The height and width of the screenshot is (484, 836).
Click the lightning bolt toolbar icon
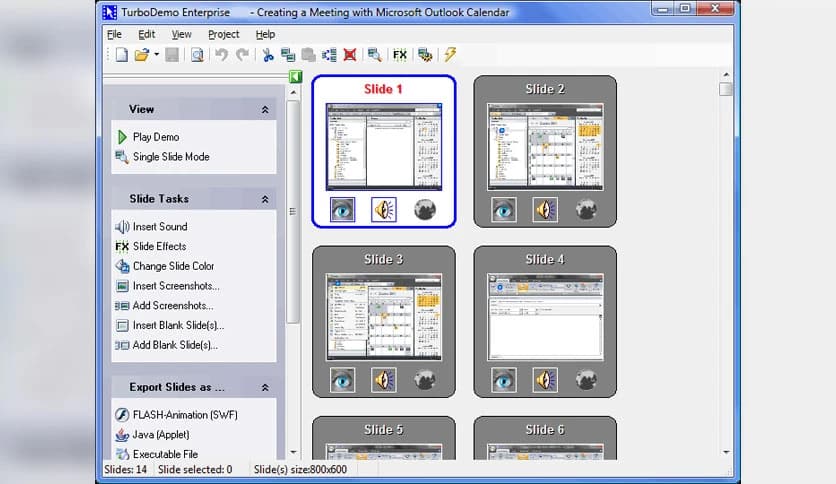(450, 55)
